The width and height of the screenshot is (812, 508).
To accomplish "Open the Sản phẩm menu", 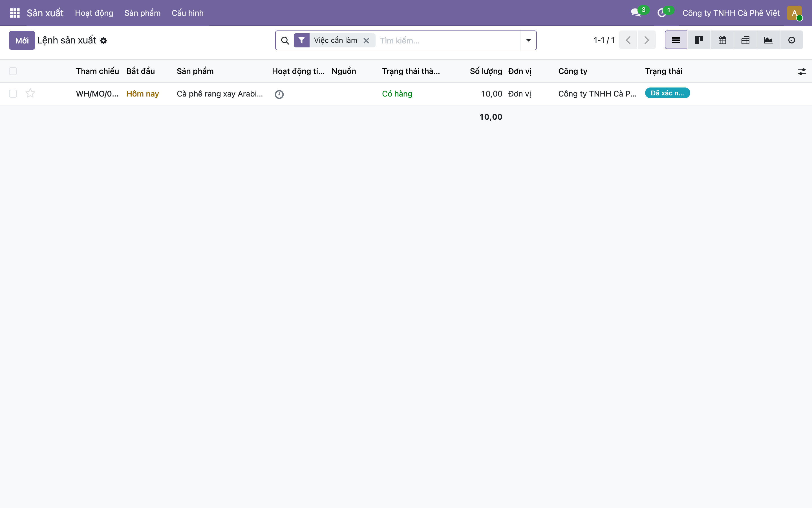I will point(143,13).
